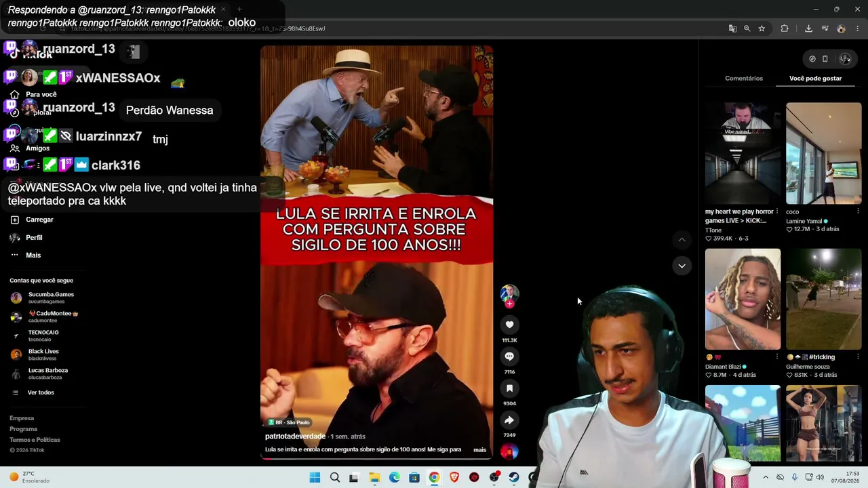
Task: Select the 'Você pode gostar' tab
Action: (815, 79)
